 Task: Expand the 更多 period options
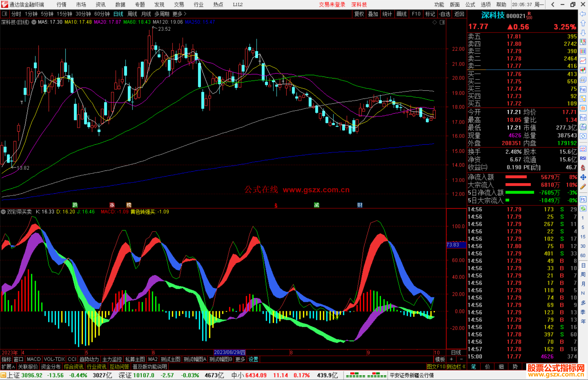coord(179,14)
